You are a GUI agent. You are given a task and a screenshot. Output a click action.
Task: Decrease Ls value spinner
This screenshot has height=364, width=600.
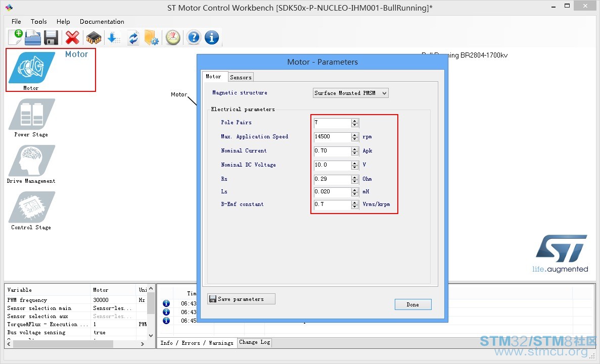[x=355, y=194]
